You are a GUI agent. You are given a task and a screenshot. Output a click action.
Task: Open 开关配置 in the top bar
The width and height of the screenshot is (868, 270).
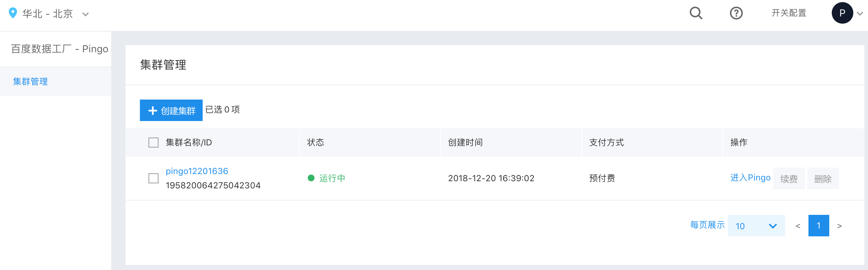[x=789, y=13]
